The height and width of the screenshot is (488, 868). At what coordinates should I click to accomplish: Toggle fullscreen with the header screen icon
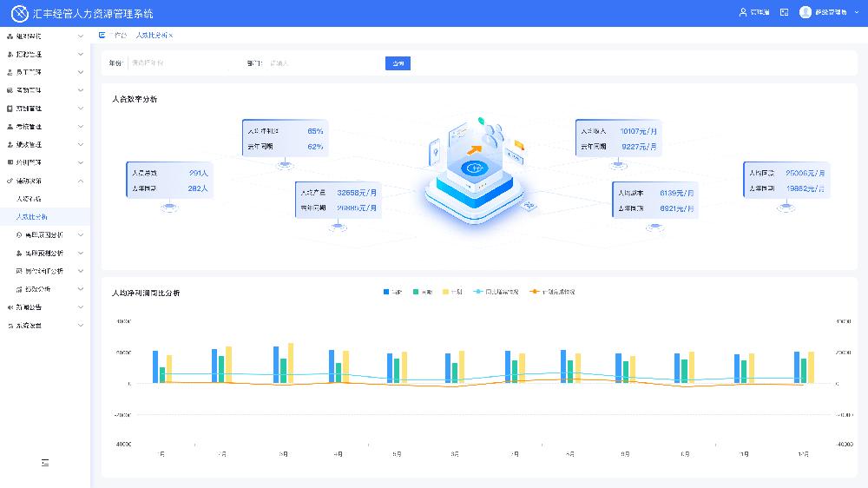(784, 12)
